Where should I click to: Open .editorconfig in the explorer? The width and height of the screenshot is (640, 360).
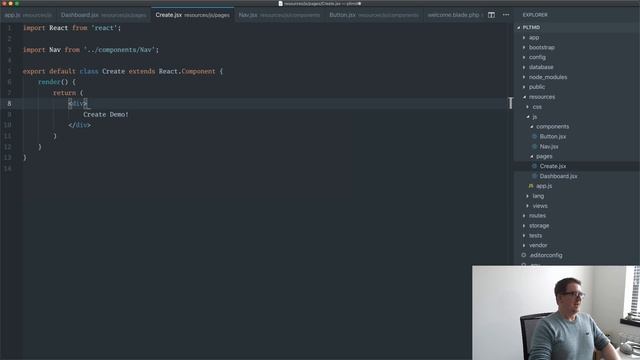[x=546, y=255]
